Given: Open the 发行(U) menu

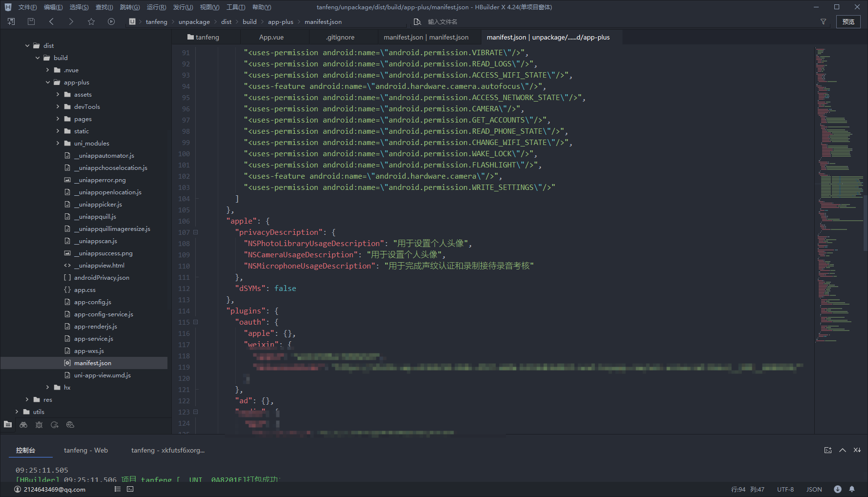Looking at the screenshot, I should point(183,7).
